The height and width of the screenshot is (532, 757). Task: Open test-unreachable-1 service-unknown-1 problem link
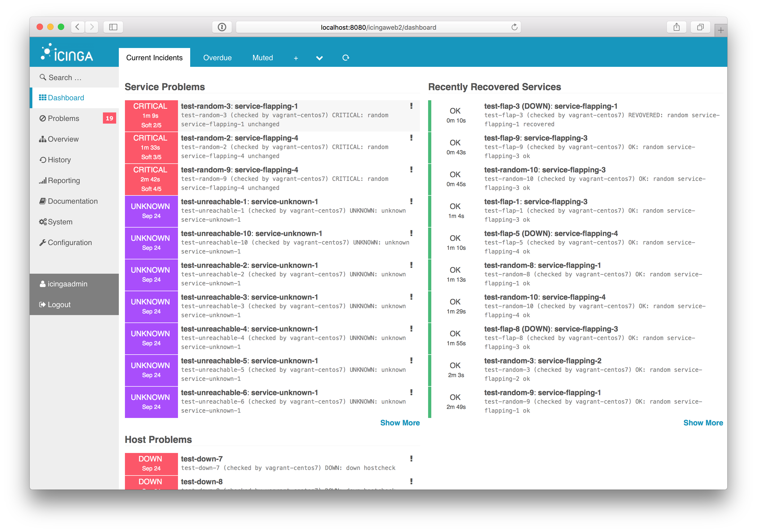tap(249, 202)
